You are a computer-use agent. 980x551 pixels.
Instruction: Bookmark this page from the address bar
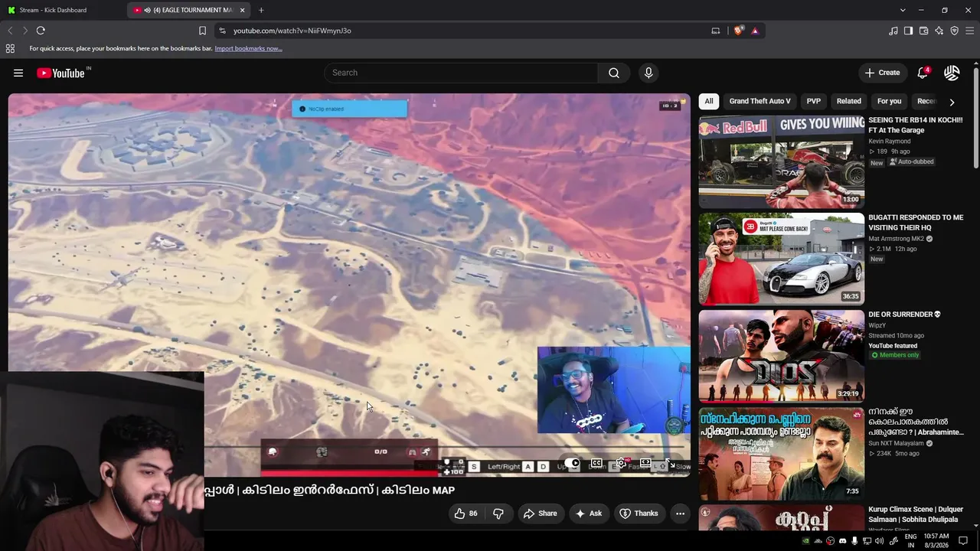click(202, 31)
